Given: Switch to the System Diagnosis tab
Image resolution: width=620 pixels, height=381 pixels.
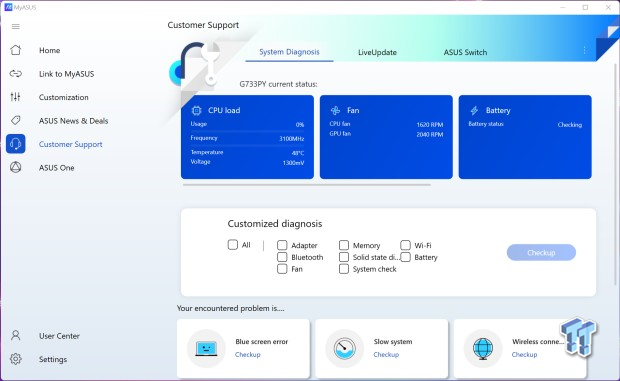Looking at the screenshot, I should [x=289, y=52].
